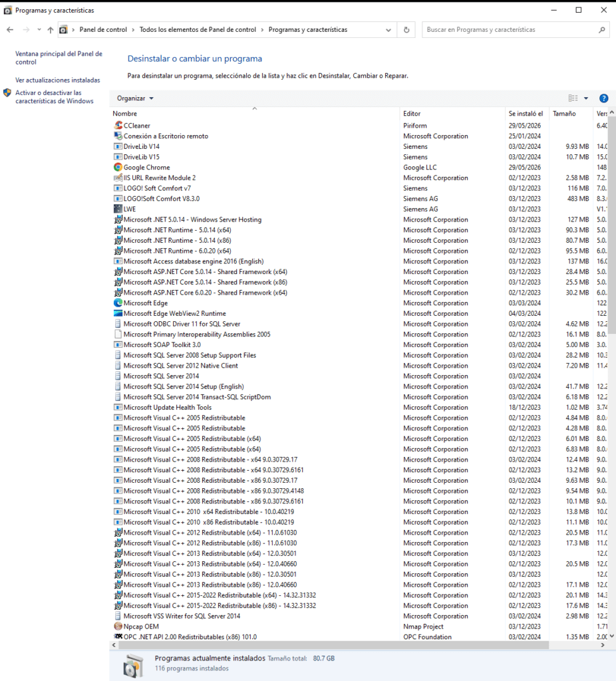Image resolution: width=616 pixels, height=681 pixels.
Task: Click the vertical scrollbar thumb
Action: [x=611, y=225]
